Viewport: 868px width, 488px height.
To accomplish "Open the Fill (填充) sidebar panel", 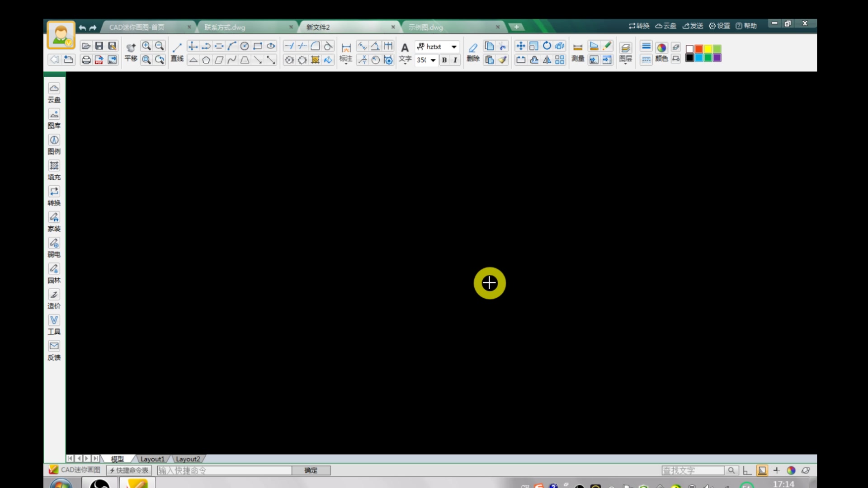I will (54, 170).
